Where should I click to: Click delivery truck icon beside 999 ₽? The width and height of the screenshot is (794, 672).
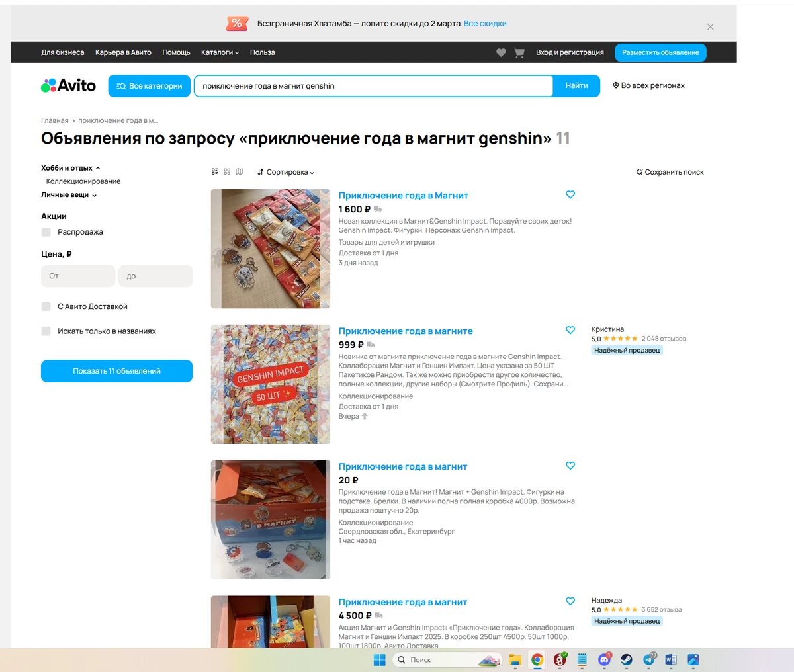371,345
